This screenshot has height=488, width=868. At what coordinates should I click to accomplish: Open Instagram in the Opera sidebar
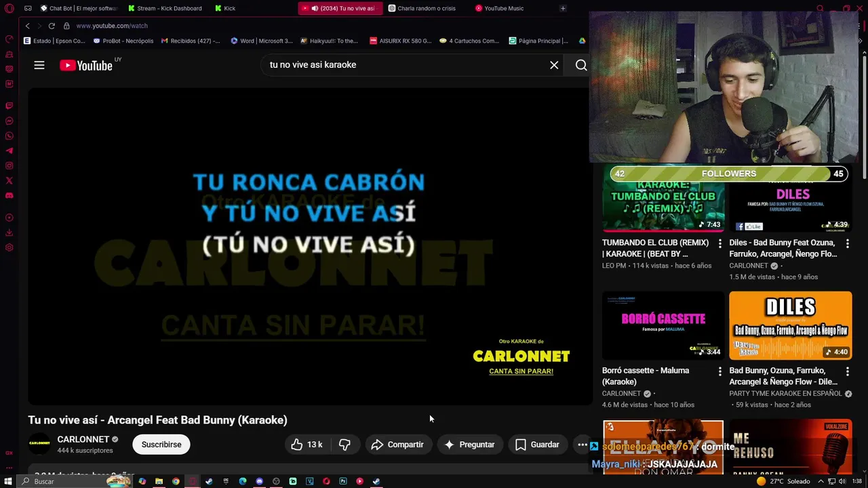[9, 166]
